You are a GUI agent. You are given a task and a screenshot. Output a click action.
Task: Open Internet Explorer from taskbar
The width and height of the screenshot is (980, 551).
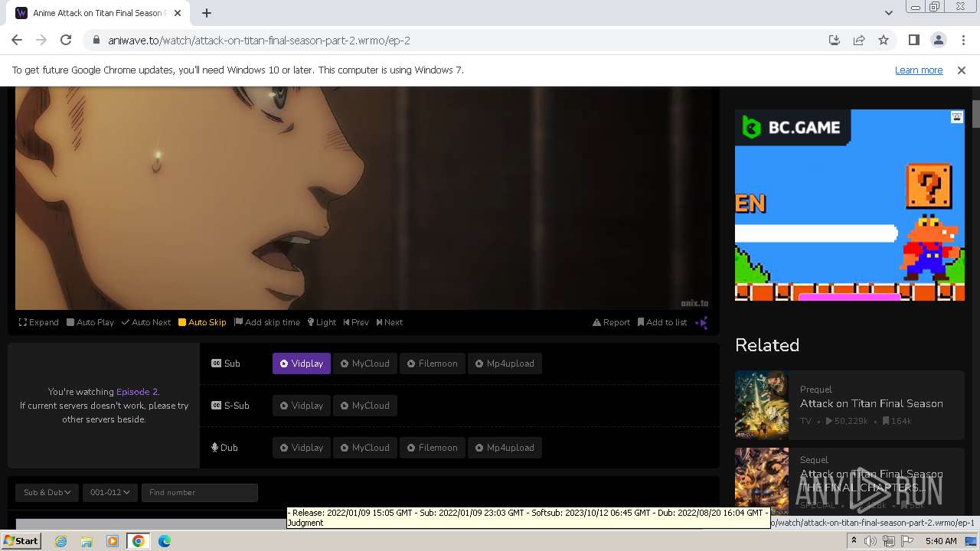coord(60,541)
